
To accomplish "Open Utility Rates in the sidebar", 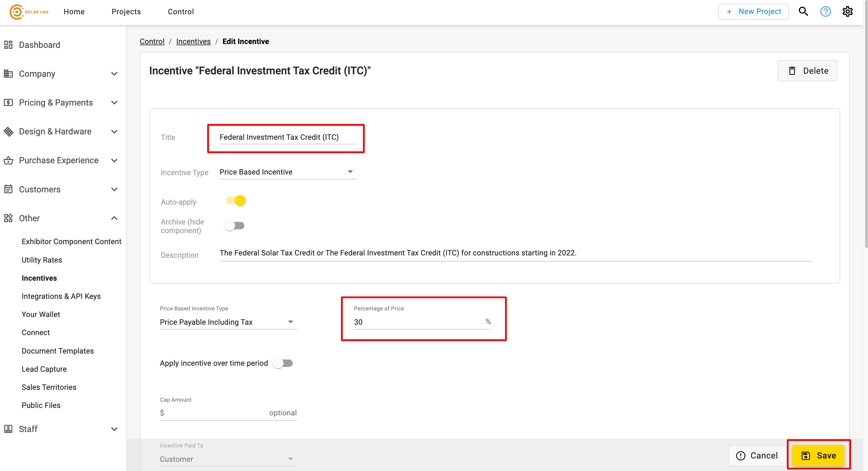I will click(x=42, y=260).
